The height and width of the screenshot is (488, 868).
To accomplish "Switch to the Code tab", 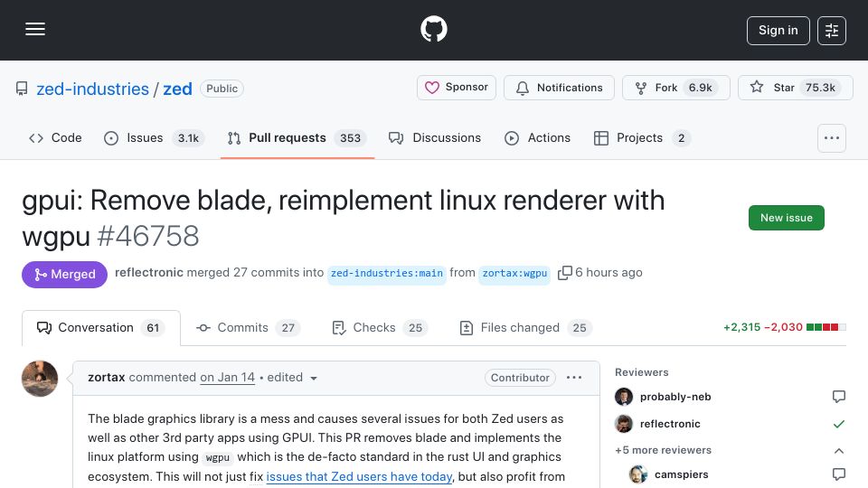I will pos(55,137).
